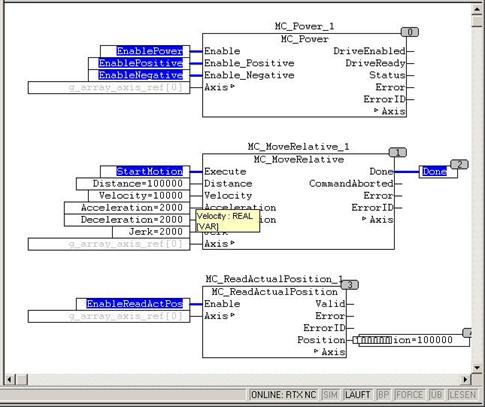485x407 pixels.
Task: Click the Velocity input pin of MC_MoveRelative
Action: (228, 196)
